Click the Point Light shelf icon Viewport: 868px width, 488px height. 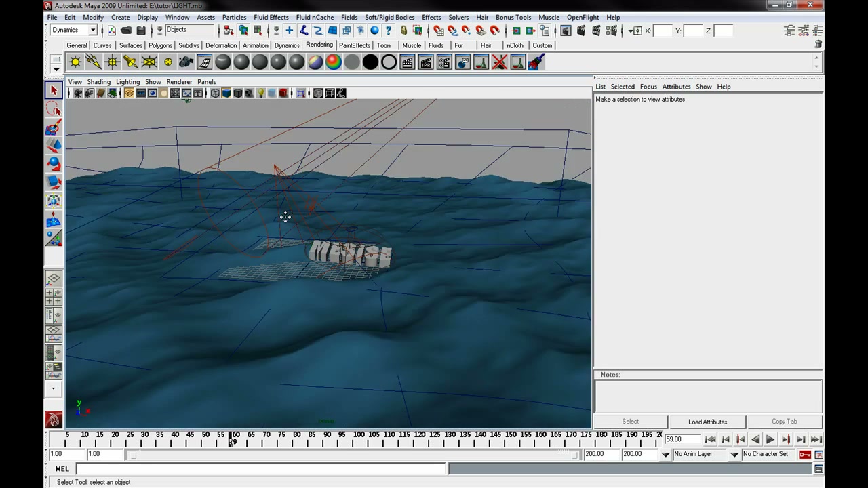click(x=112, y=62)
